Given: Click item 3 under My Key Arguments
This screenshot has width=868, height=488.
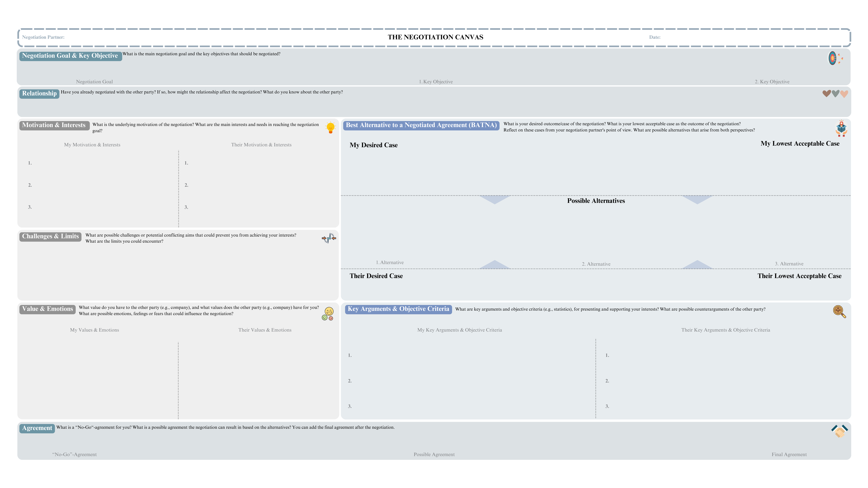Looking at the screenshot, I should [350, 406].
